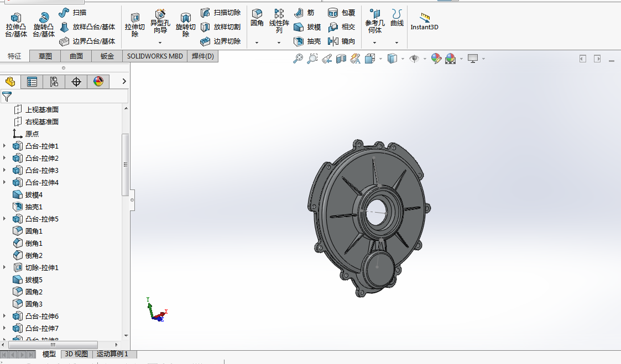This screenshot has width=621, height=364.
Task: Switch to the 特征 features tab
Action: click(x=14, y=56)
